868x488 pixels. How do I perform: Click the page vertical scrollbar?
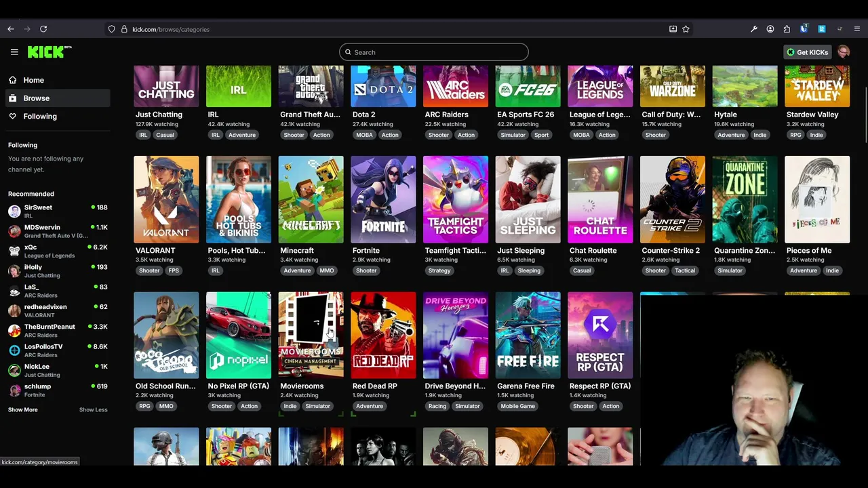point(865,115)
